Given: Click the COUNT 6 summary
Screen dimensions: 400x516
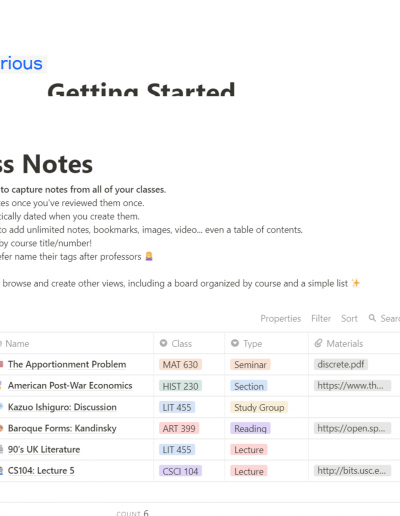Looking at the screenshot, I should click(133, 513).
